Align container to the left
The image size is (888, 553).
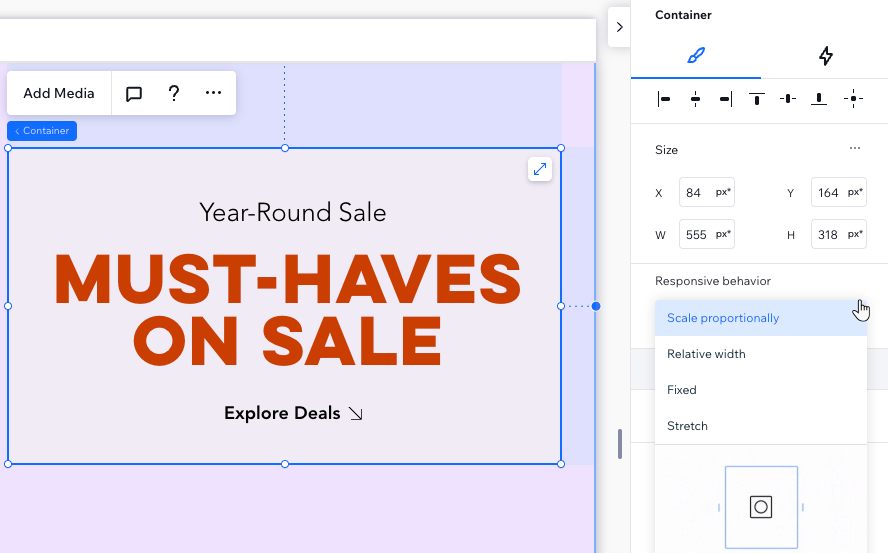tap(664, 99)
